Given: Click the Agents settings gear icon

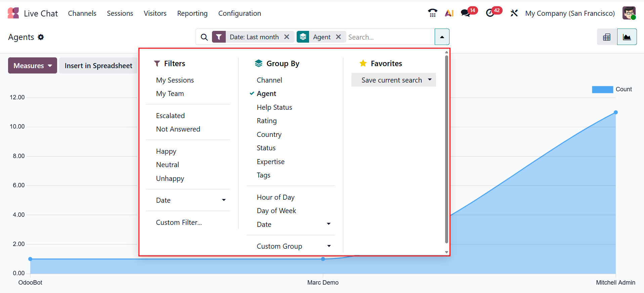Looking at the screenshot, I should click(41, 37).
